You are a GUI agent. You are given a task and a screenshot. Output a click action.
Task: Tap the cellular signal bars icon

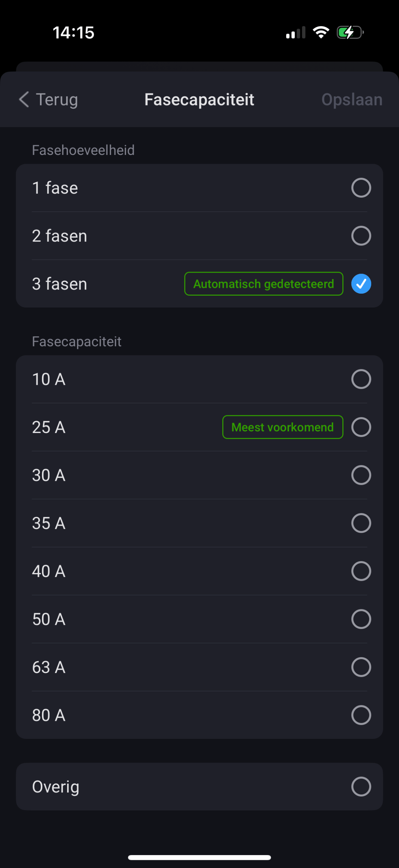click(x=296, y=33)
